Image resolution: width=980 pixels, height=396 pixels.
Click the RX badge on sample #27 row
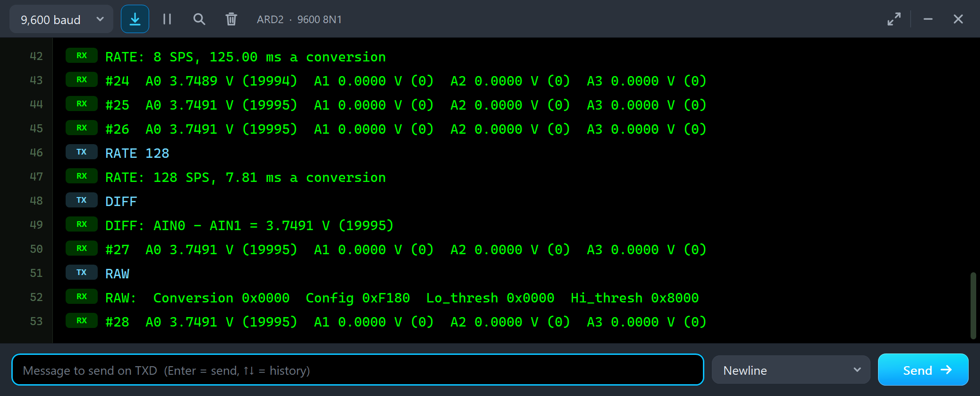point(82,249)
